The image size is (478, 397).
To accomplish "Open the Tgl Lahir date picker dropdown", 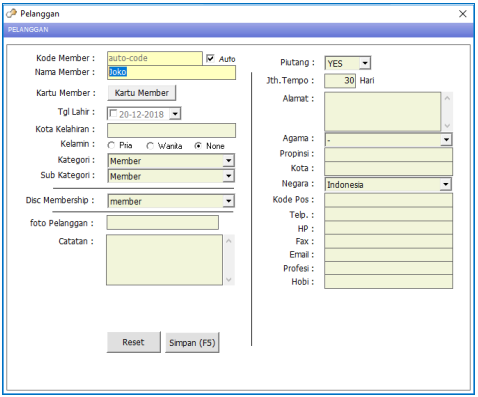I will 175,114.
